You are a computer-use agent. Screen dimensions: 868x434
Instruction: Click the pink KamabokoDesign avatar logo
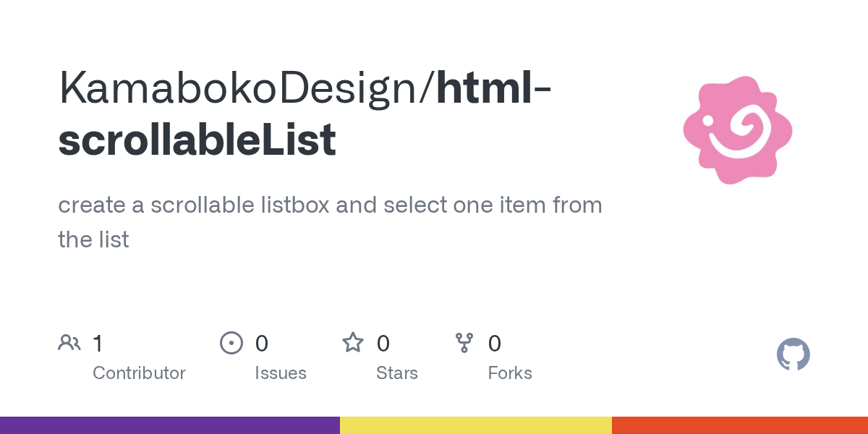click(x=738, y=130)
